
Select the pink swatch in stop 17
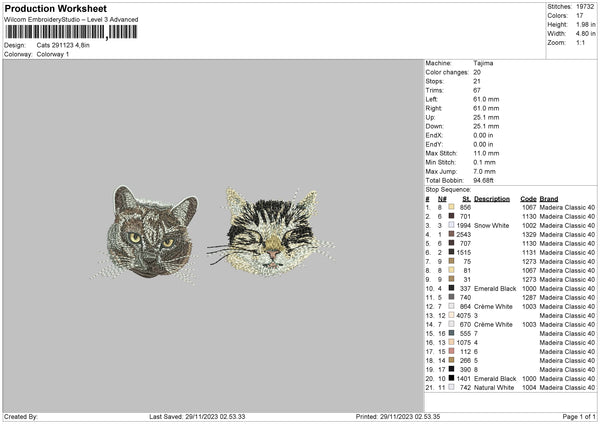(x=452, y=352)
